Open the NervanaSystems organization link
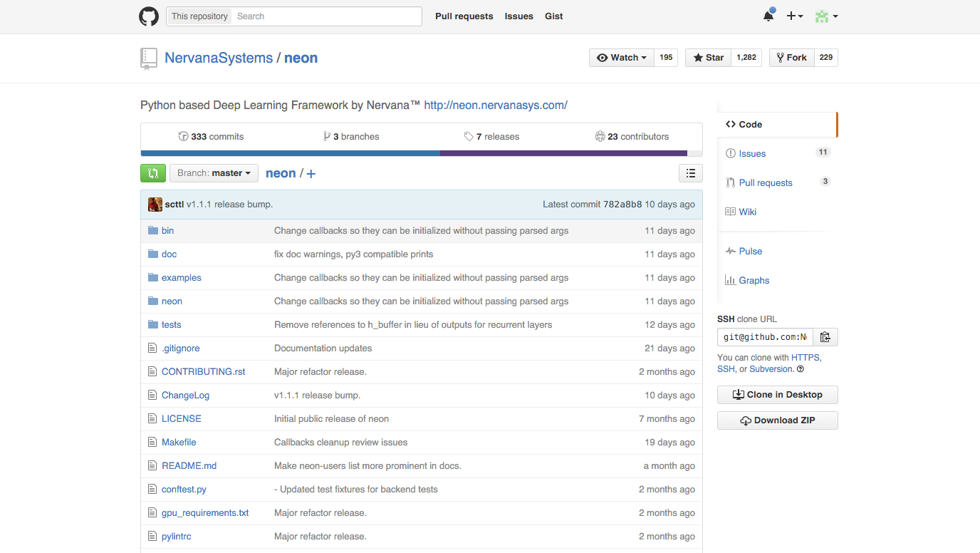This screenshot has width=980, height=553. click(219, 58)
